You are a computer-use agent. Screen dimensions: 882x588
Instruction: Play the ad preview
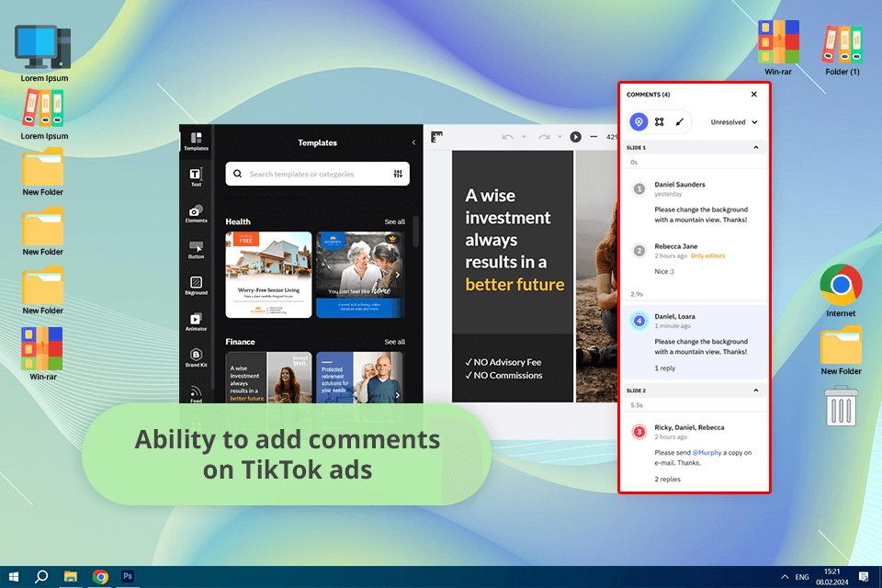pyautogui.click(x=575, y=137)
